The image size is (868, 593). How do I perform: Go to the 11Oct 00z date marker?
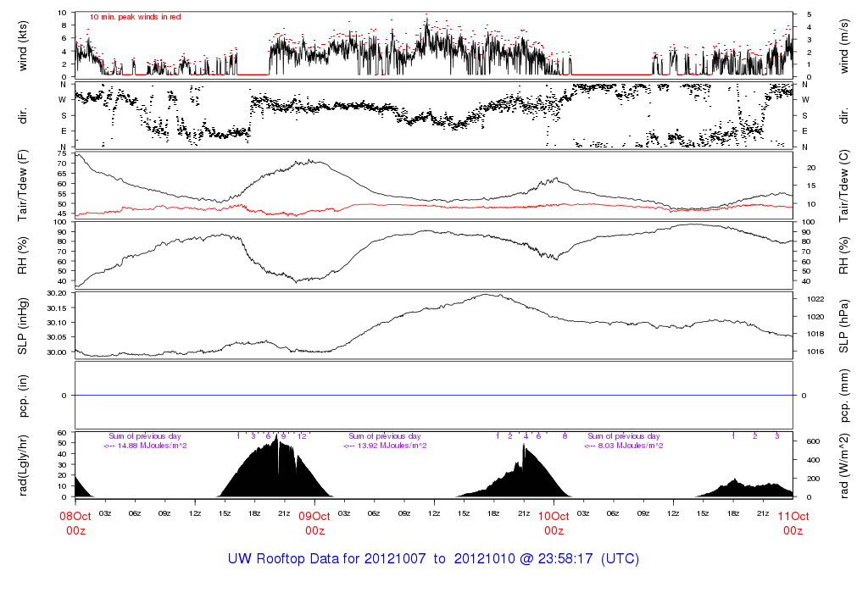[x=793, y=523]
